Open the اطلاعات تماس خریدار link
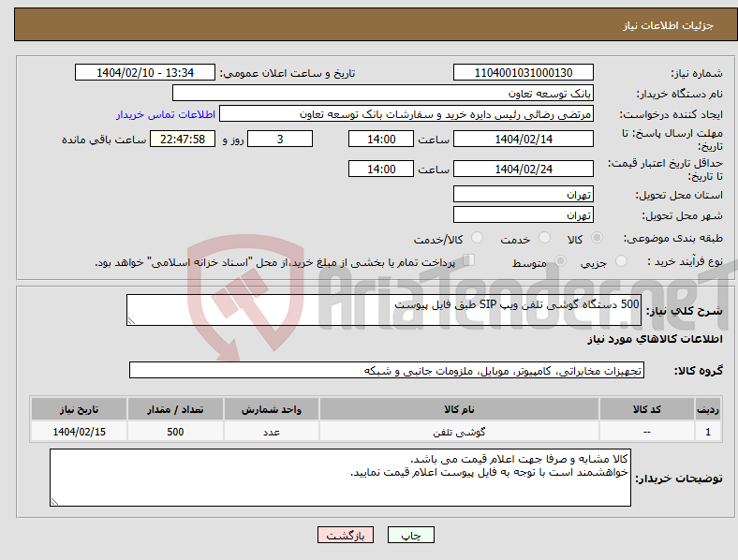 (x=166, y=114)
